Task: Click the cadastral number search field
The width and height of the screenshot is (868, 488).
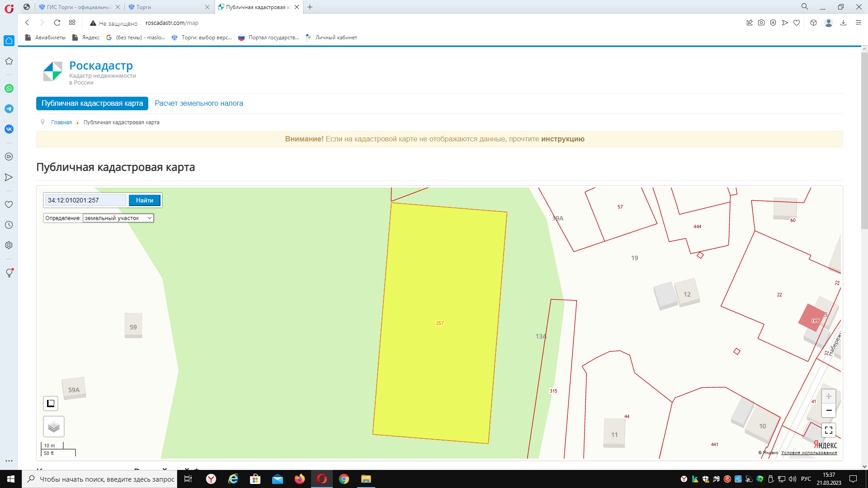Action: [85, 200]
